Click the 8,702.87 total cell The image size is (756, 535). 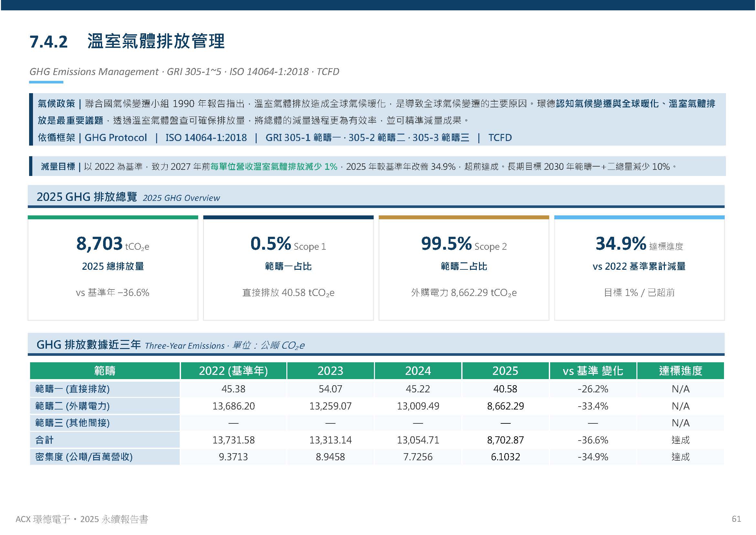506,440
